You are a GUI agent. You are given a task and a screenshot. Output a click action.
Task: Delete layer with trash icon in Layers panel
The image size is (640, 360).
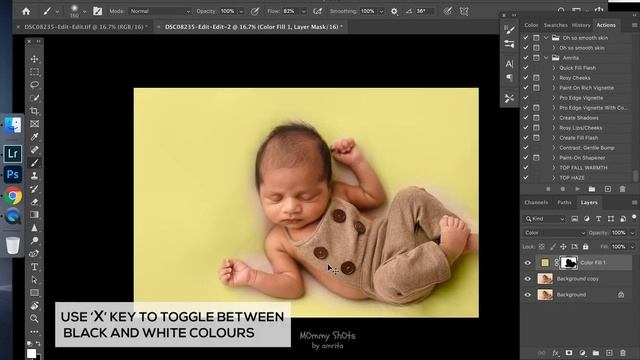click(x=623, y=353)
